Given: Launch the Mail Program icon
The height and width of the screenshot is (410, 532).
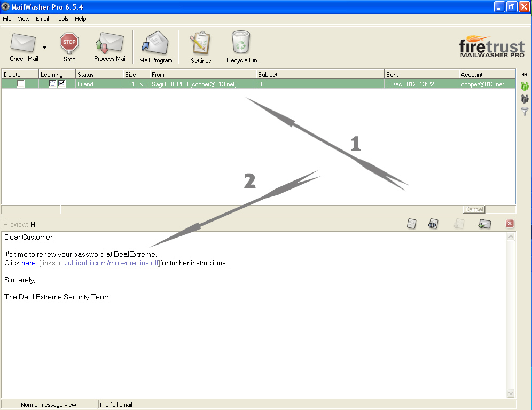Looking at the screenshot, I should (x=155, y=43).
